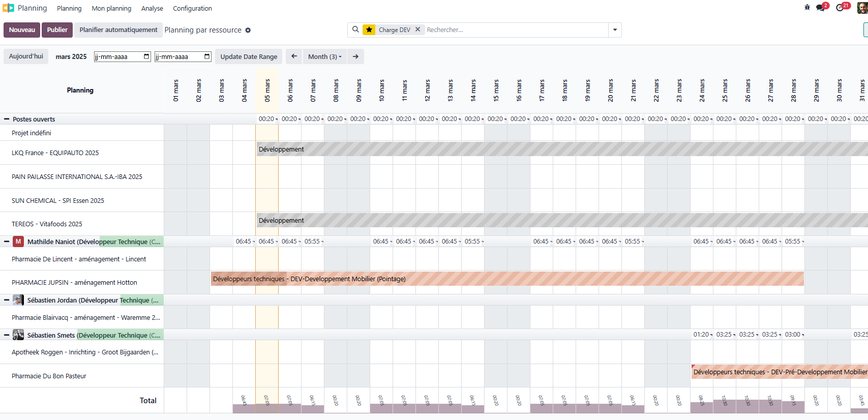Open DEV-Pré-Developpement shift on Pharmacie Du Bon Pasteur
This screenshot has height=420, width=868.
click(780, 372)
